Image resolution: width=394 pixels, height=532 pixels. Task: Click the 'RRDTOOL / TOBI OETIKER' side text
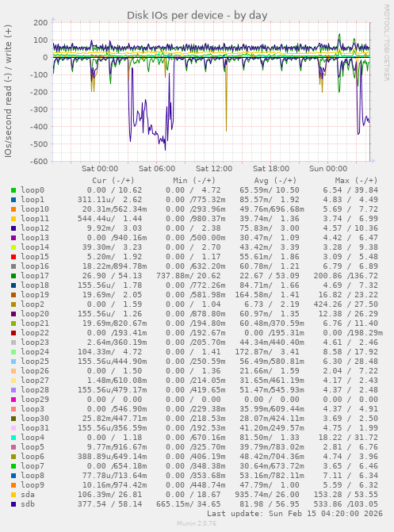pyautogui.click(x=387, y=42)
